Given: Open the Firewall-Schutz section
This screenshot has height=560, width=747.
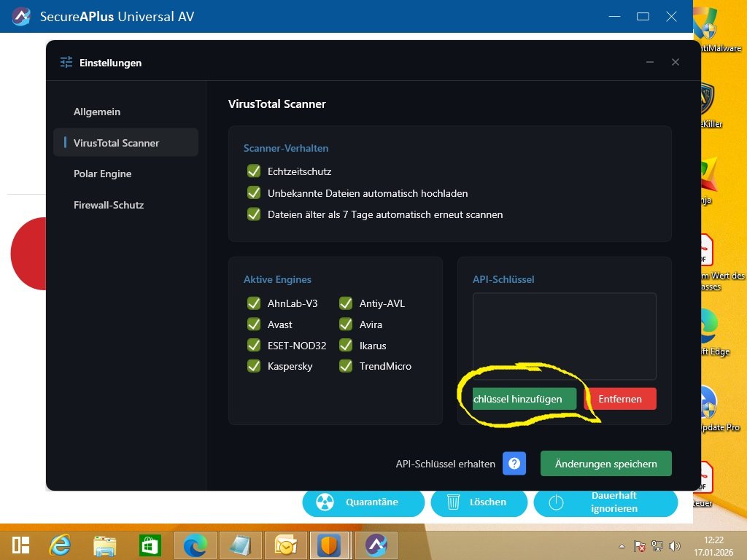Looking at the screenshot, I should (x=109, y=205).
